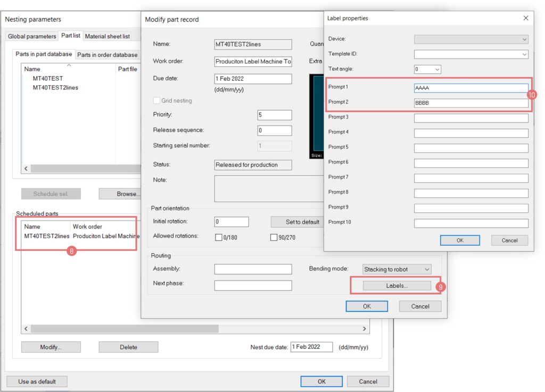
Task: Click Modify... under scheduled parts
Action: coord(51,347)
